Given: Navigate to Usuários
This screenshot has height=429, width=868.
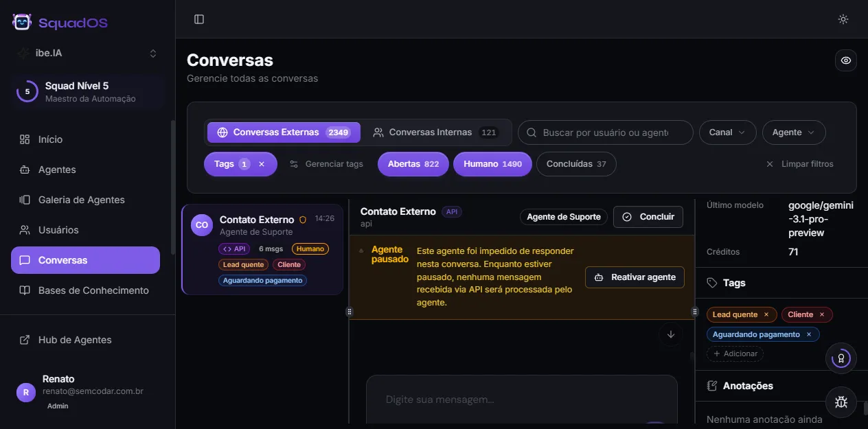Looking at the screenshot, I should 85,230.
